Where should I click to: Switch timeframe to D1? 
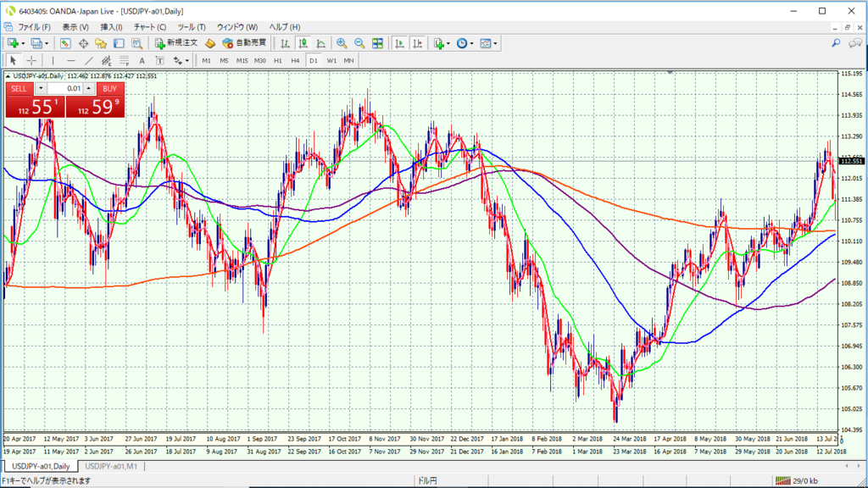coord(314,60)
